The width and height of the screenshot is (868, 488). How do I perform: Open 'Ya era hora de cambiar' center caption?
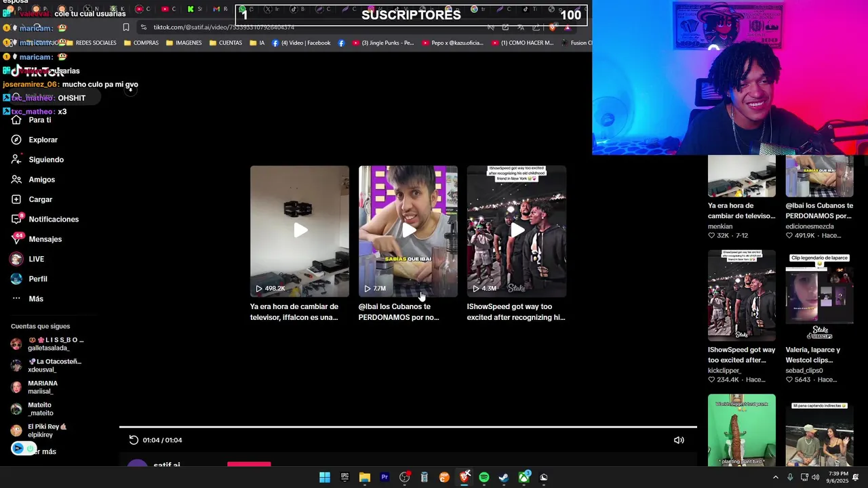click(x=294, y=312)
